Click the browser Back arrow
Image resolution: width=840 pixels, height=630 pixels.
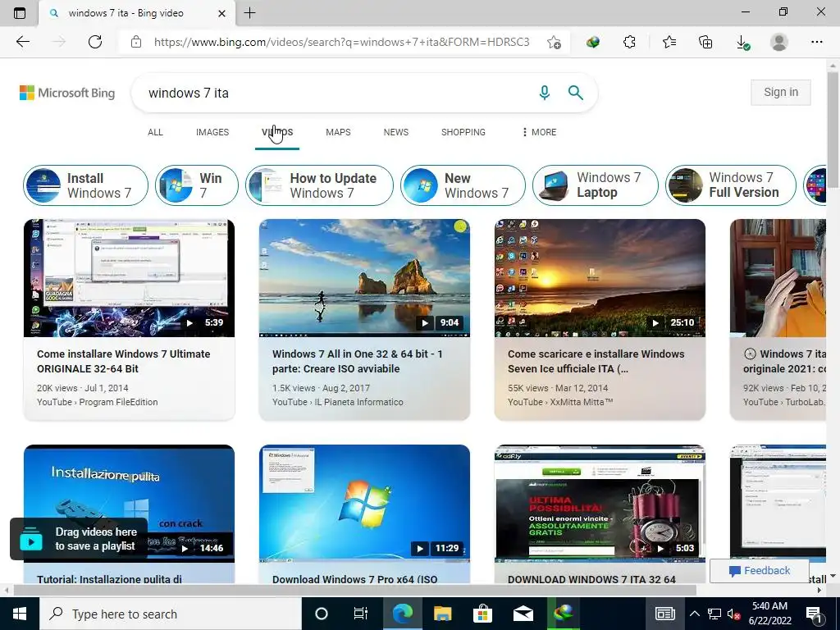[x=22, y=42]
